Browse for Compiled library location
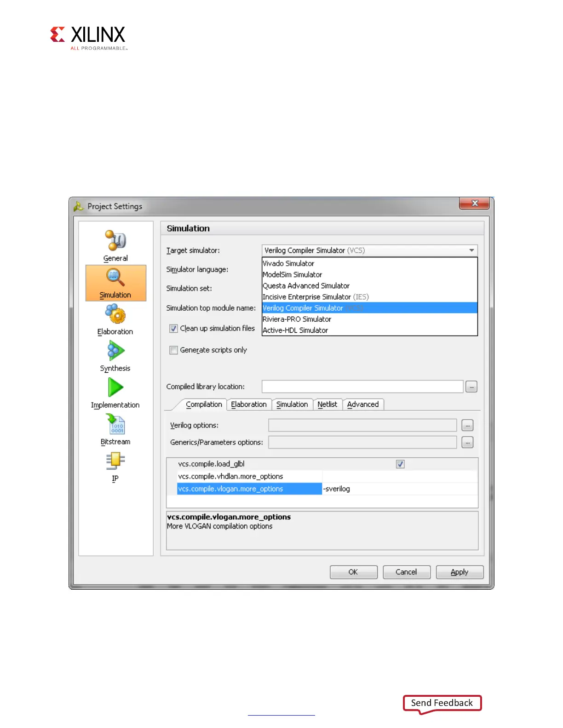 tap(471, 387)
